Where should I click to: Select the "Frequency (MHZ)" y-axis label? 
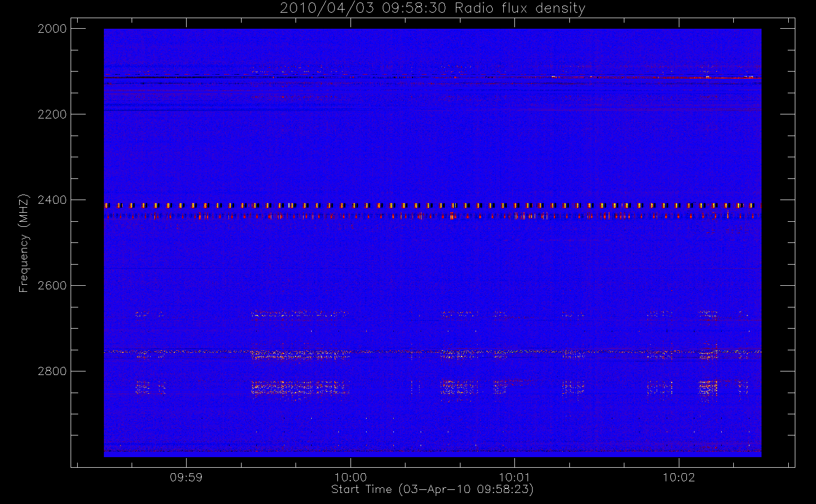(23, 243)
